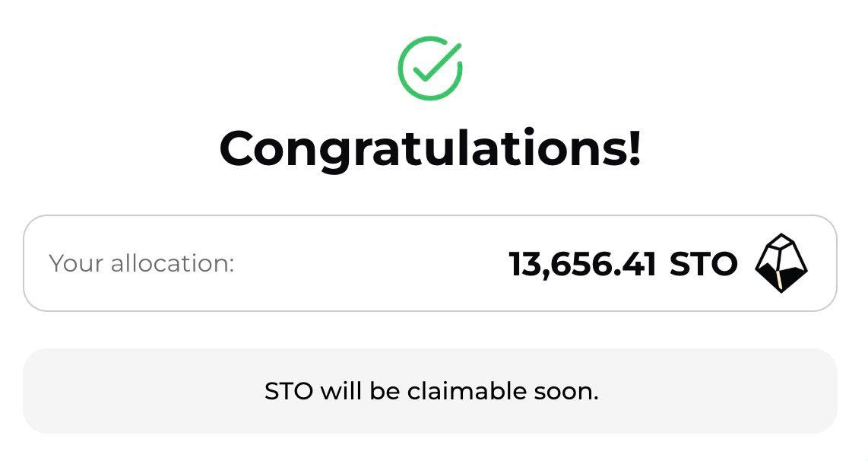The height and width of the screenshot is (461, 868).
Task: Click the STO ticker beside the amount
Action: [x=703, y=264]
